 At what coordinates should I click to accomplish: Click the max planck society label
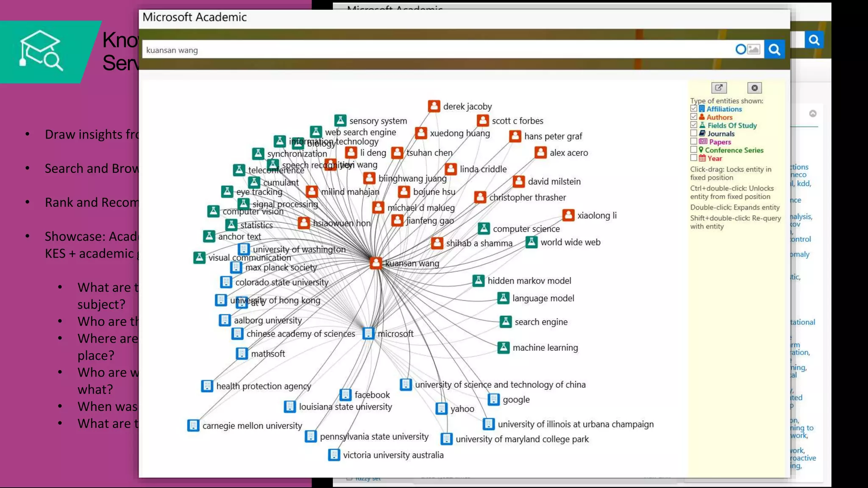click(281, 267)
